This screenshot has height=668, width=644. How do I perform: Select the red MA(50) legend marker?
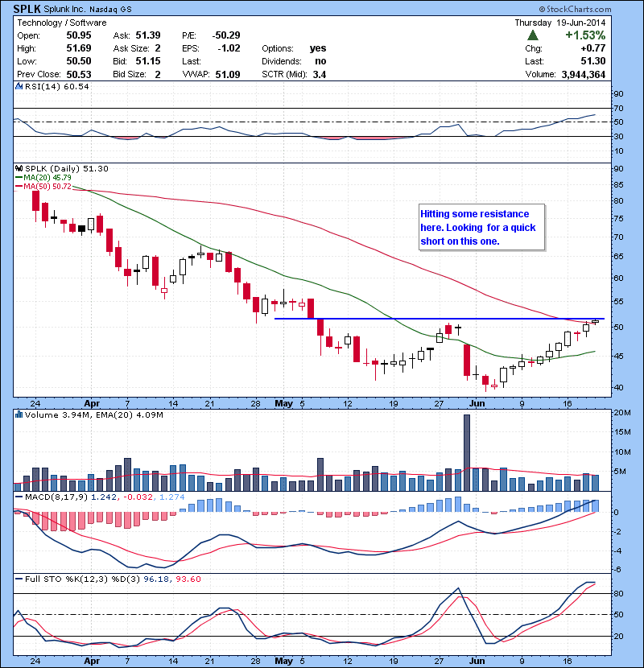coord(19,186)
